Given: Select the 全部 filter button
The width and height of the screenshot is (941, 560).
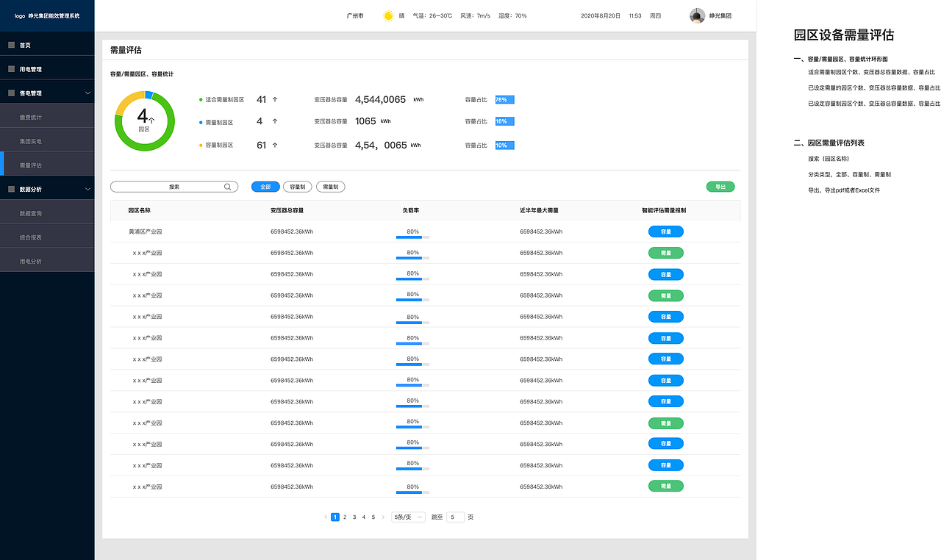Looking at the screenshot, I should tap(265, 187).
